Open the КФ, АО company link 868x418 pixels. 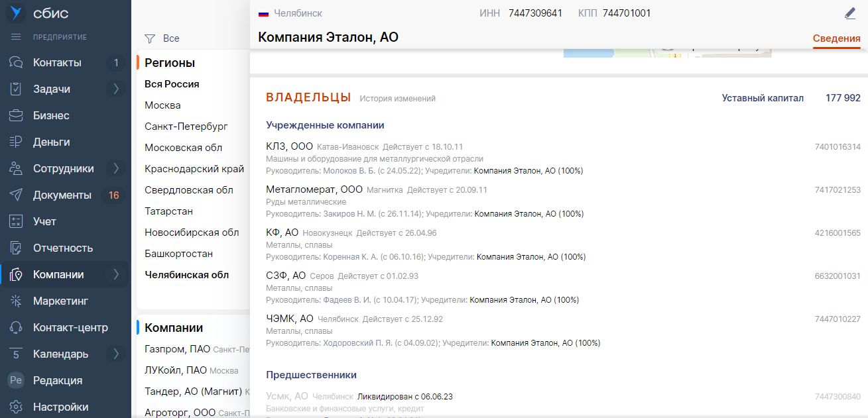[282, 233]
